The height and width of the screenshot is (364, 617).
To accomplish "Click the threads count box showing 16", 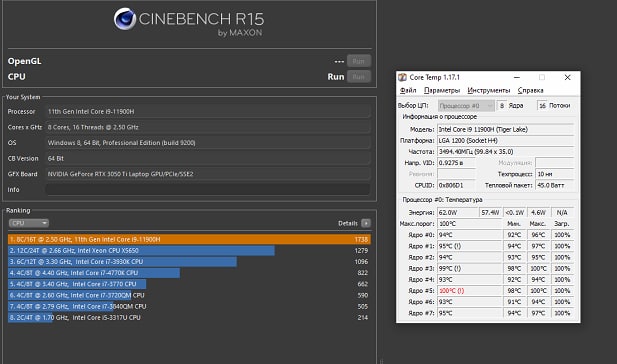I will [x=542, y=105].
